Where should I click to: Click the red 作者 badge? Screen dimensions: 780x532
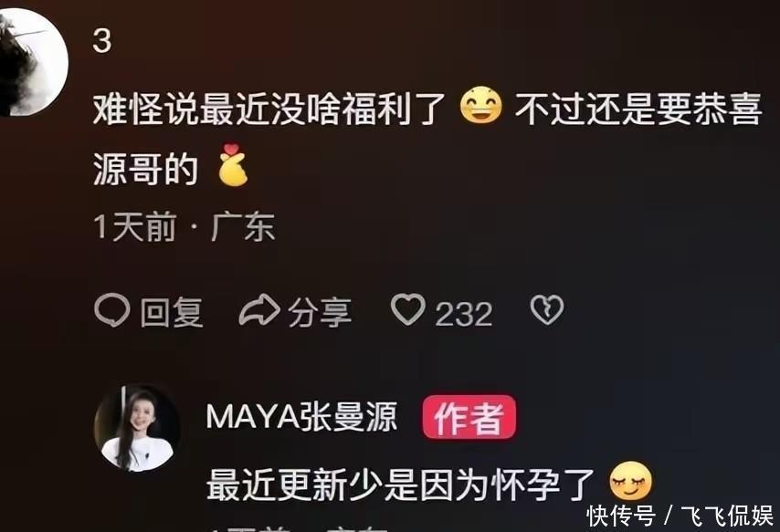[x=469, y=417]
